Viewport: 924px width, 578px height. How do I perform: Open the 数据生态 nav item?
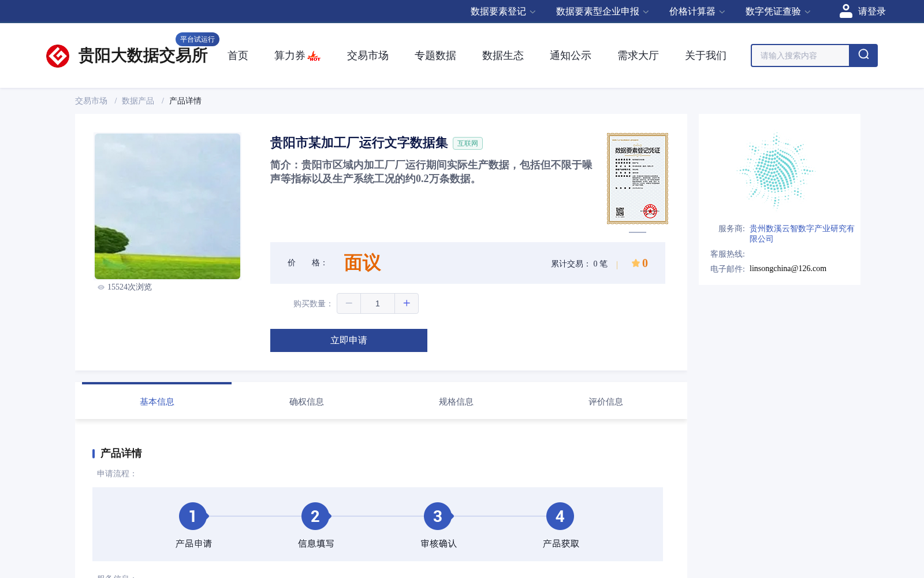click(x=503, y=55)
